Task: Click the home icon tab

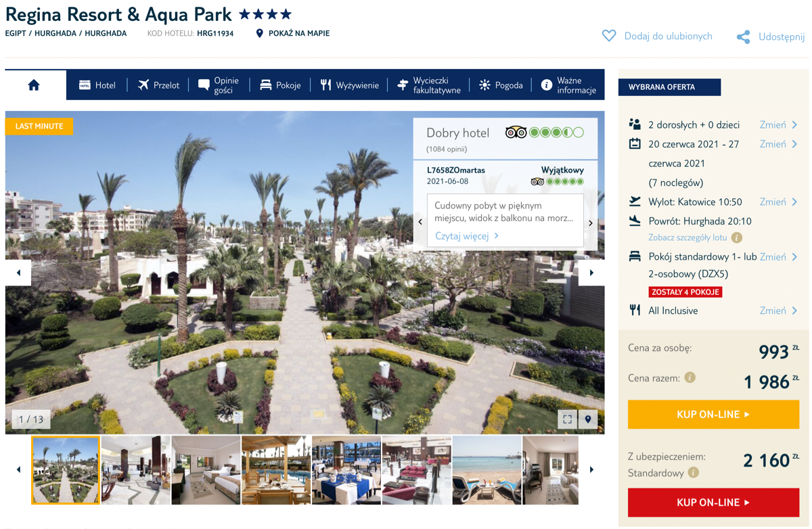Action: tap(35, 85)
